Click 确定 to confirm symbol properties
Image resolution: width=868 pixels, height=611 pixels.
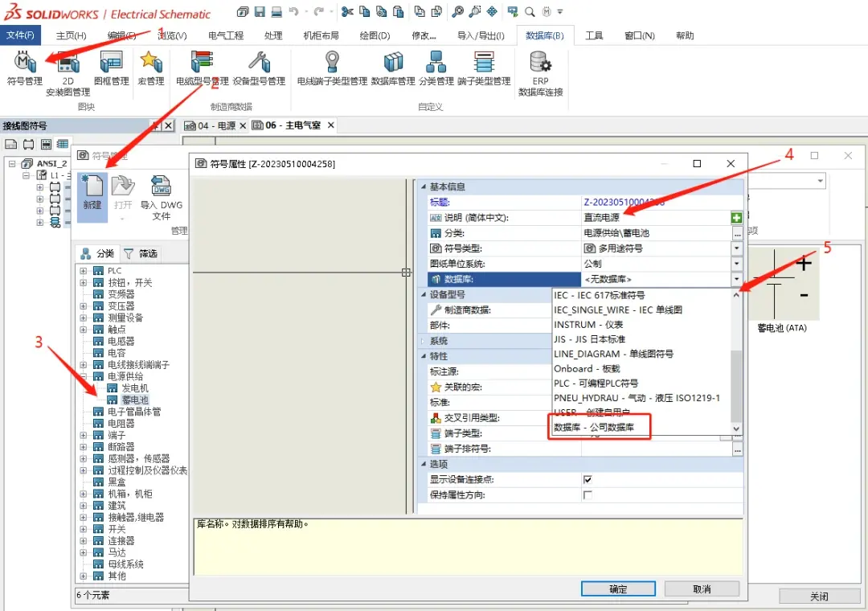point(618,588)
